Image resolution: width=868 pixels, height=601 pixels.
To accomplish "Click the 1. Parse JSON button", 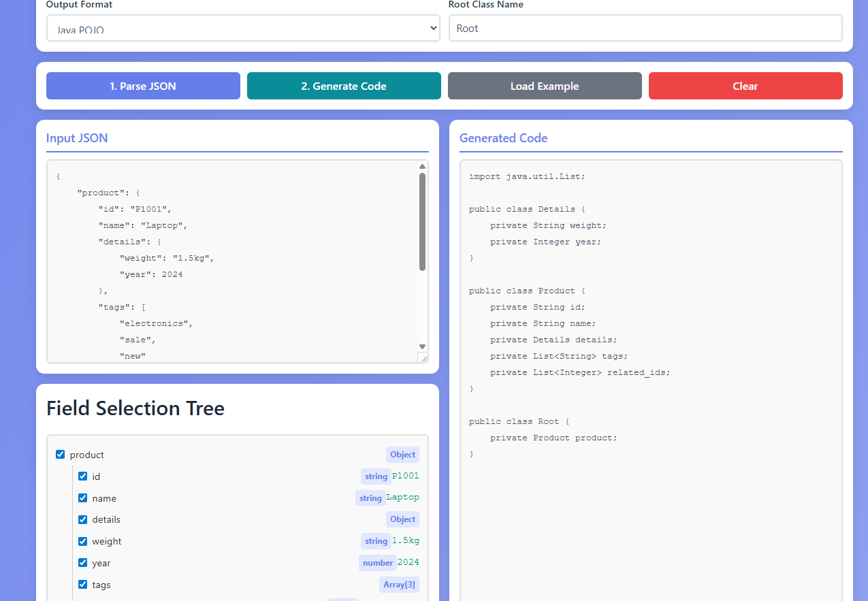I will click(x=143, y=86).
